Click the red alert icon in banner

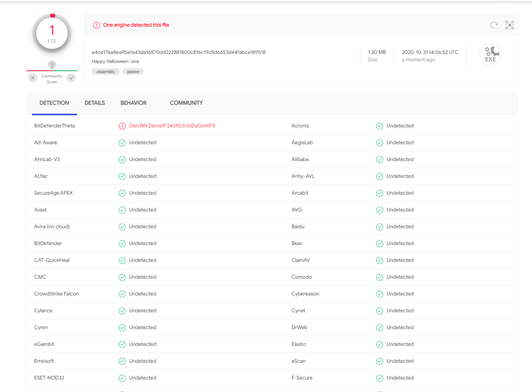tap(96, 25)
